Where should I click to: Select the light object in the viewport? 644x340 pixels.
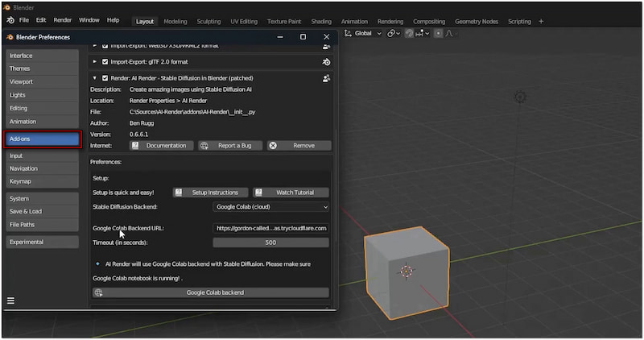[520, 97]
